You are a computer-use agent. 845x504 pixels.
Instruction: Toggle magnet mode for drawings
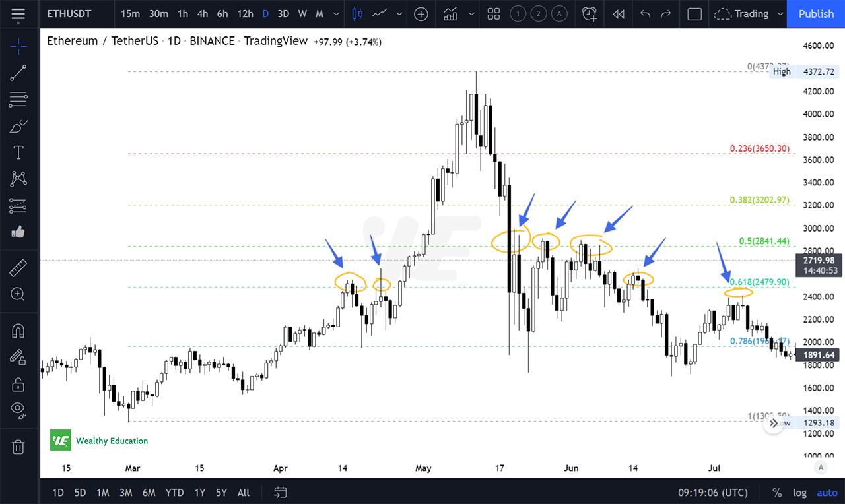pyautogui.click(x=18, y=330)
